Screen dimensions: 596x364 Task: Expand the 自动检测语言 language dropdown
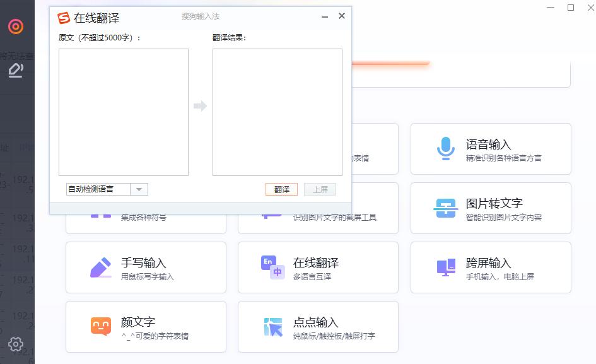(x=140, y=189)
